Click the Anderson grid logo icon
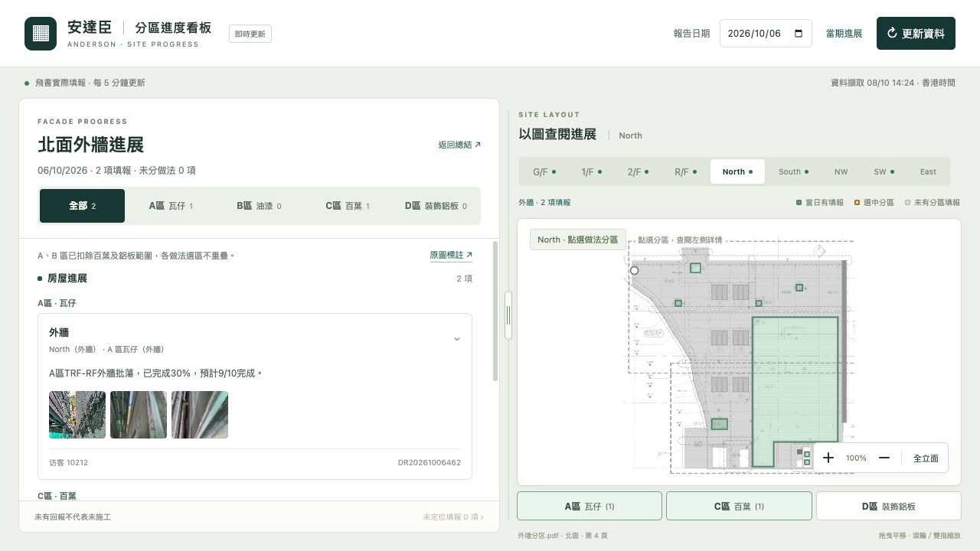The width and height of the screenshot is (980, 551). pos(41,34)
